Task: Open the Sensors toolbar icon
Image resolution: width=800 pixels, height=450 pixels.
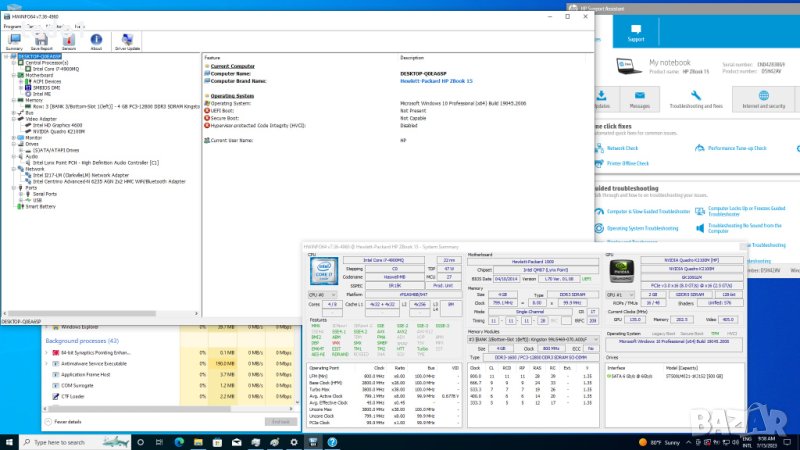Action: (69, 38)
